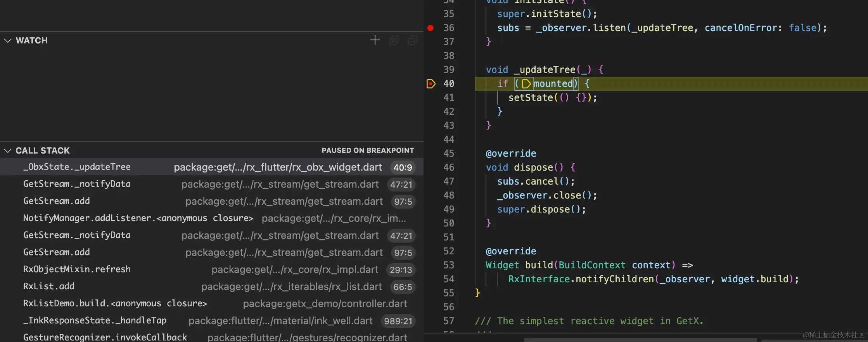Click the _observer.close() statement

click(547, 195)
